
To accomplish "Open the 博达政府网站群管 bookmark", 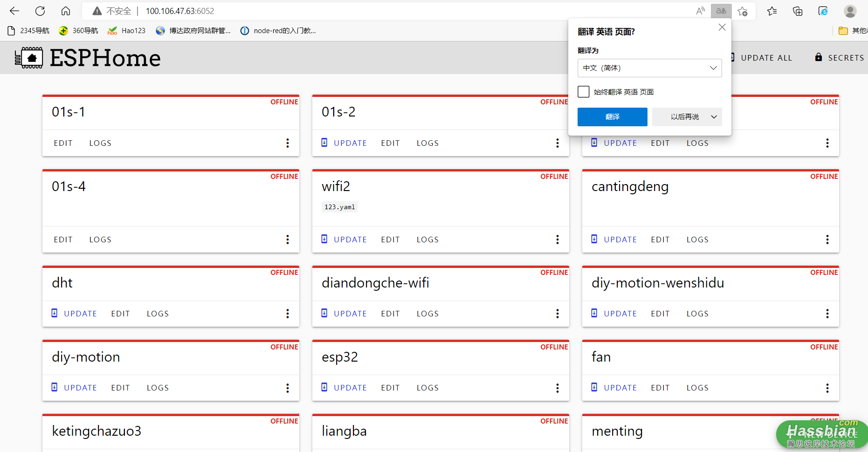I will click(x=193, y=31).
